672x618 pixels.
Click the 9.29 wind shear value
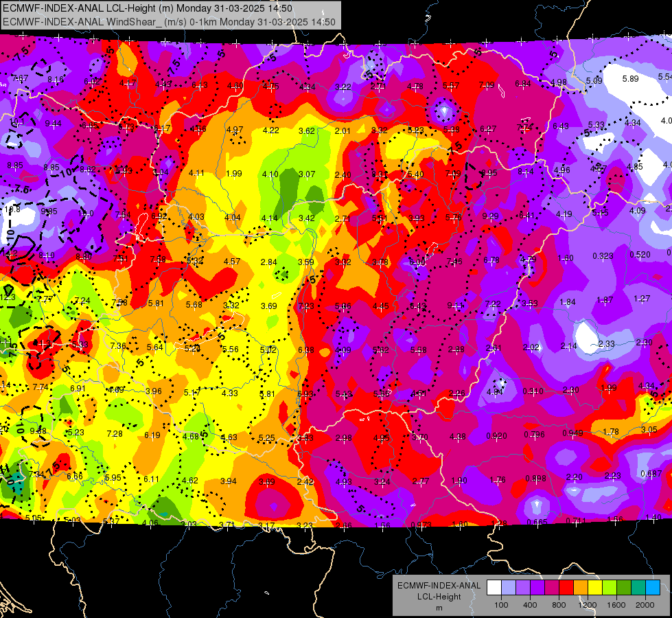(490, 216)
